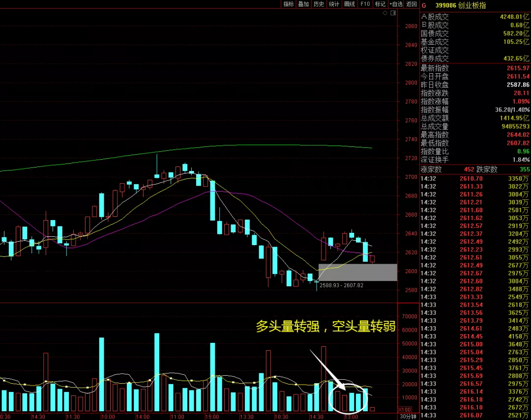Screen dimensions: 531x420
Task: Click the 最新指数 value 2615.97
Action: pos(518,68)
